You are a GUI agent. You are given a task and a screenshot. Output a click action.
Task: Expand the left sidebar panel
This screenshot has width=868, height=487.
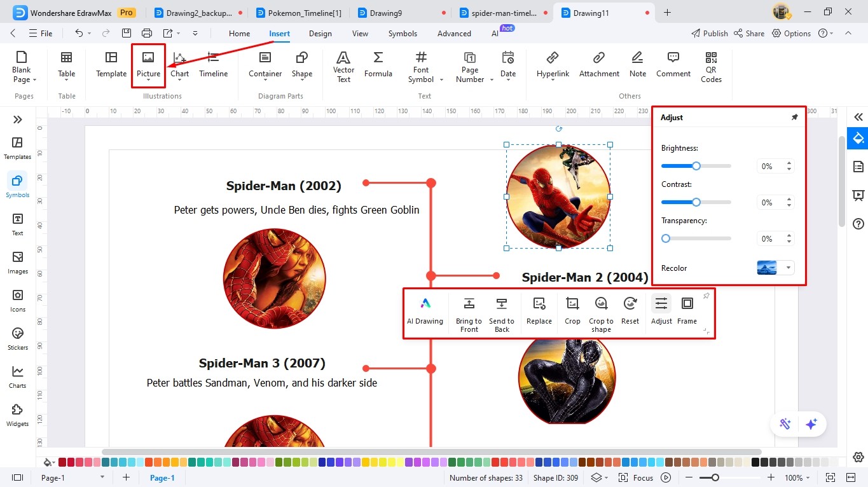18,120
